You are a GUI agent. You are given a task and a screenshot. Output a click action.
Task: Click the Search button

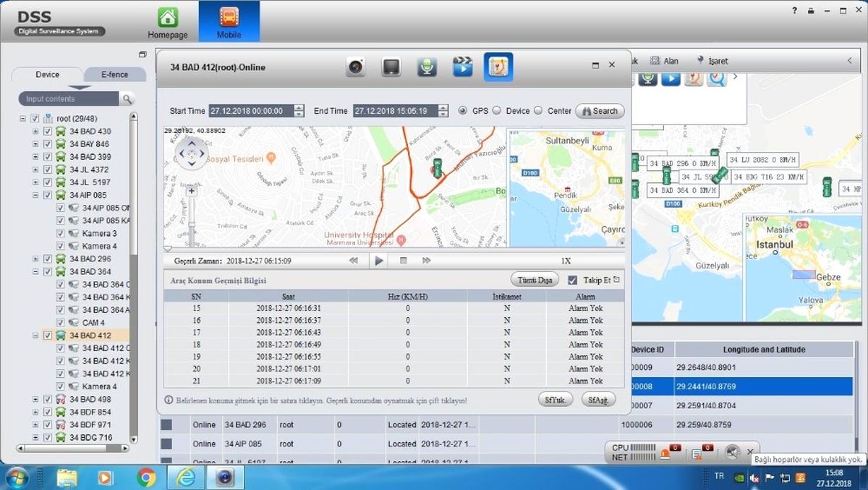coord(600,111)
